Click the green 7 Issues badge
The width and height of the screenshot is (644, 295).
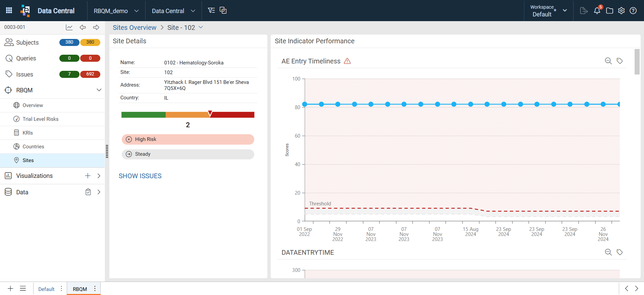tap(69, 74)
